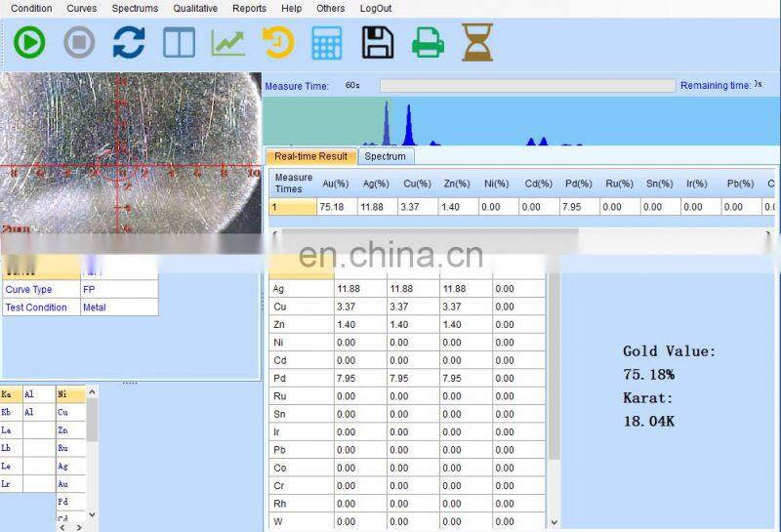
Task: Click the green Print icon
Action: click(428, 43)
